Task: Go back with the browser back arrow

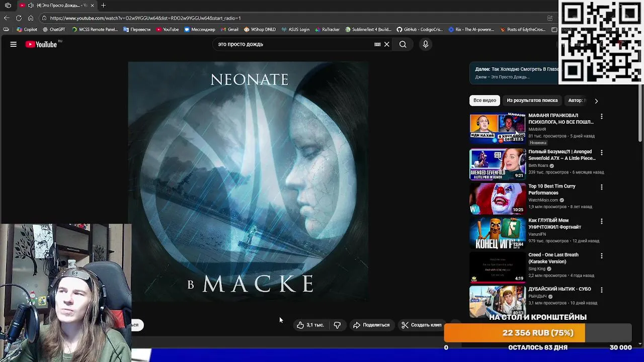Action: 7,18
